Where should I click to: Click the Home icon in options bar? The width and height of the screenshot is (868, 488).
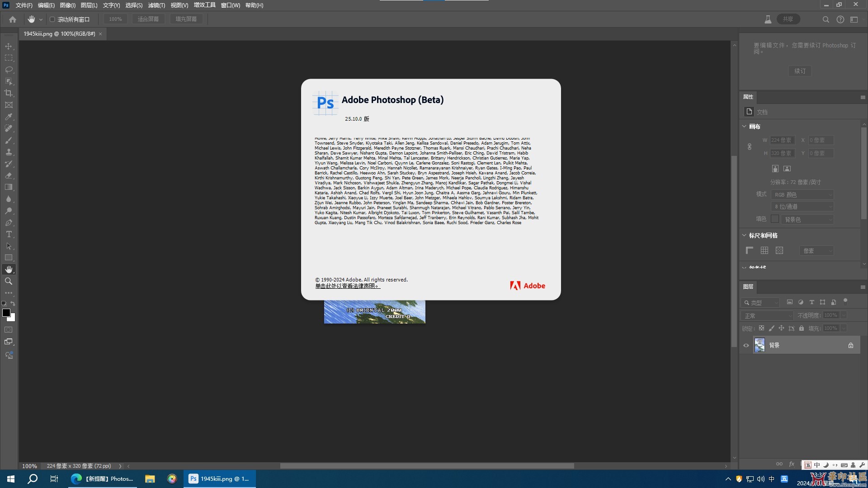[x=13, y=19]
